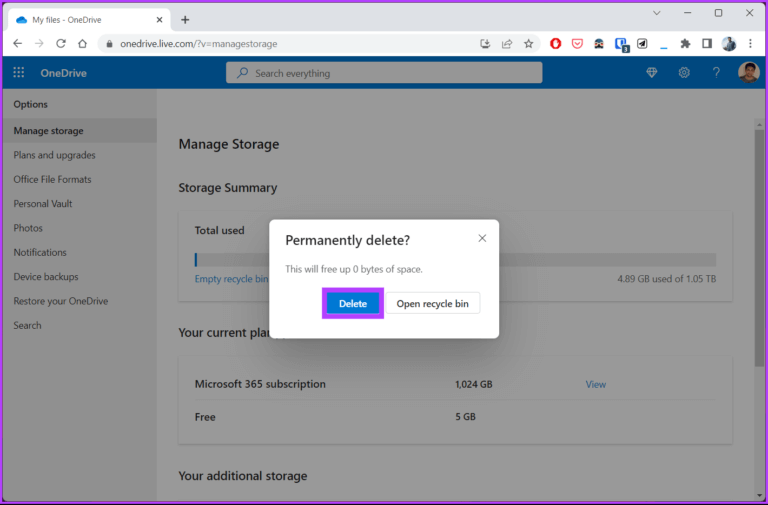
Task: Open OneDrive settings gear
Action: (684, 73)
